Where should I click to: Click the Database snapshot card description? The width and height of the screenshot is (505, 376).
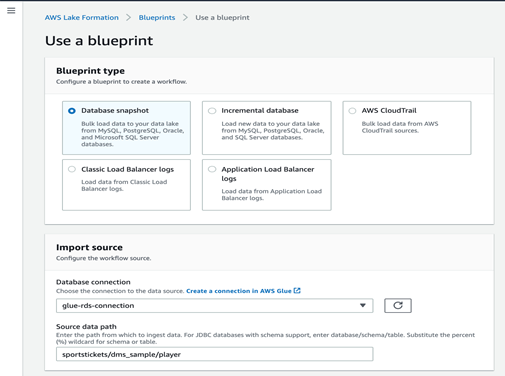click(132, 134)
